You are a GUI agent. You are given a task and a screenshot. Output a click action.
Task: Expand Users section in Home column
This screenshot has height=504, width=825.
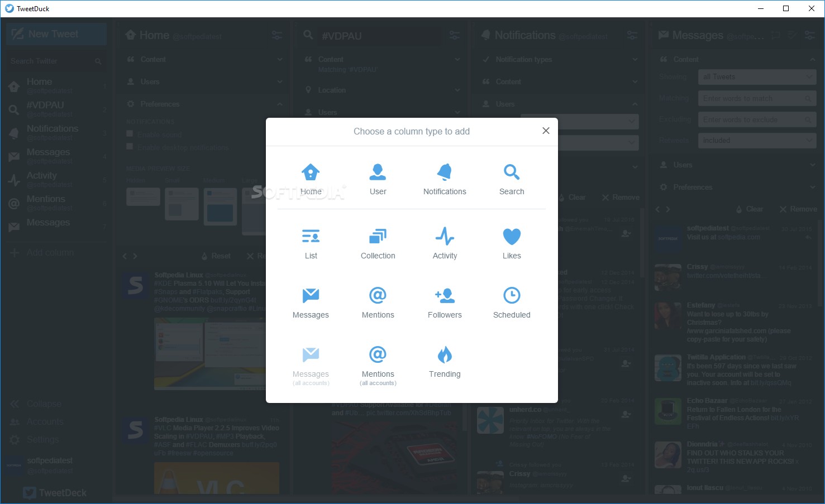(204, 81)
